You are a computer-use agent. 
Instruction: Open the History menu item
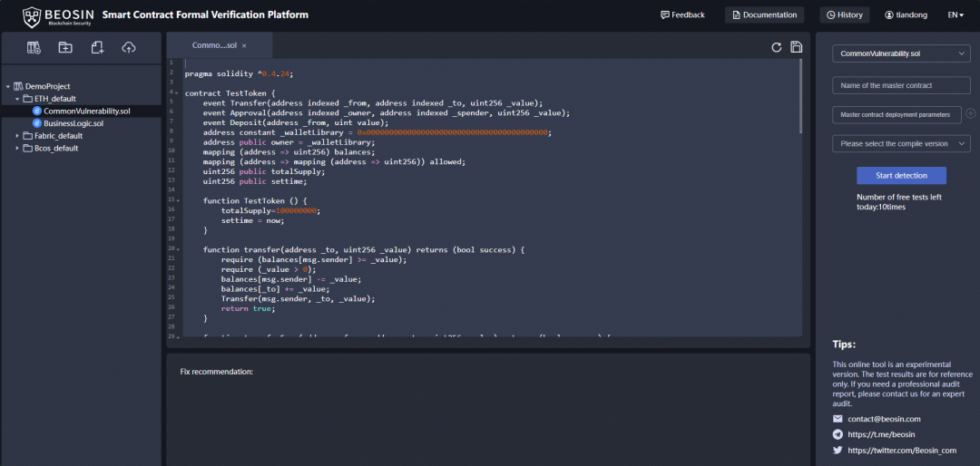(844, 15)
